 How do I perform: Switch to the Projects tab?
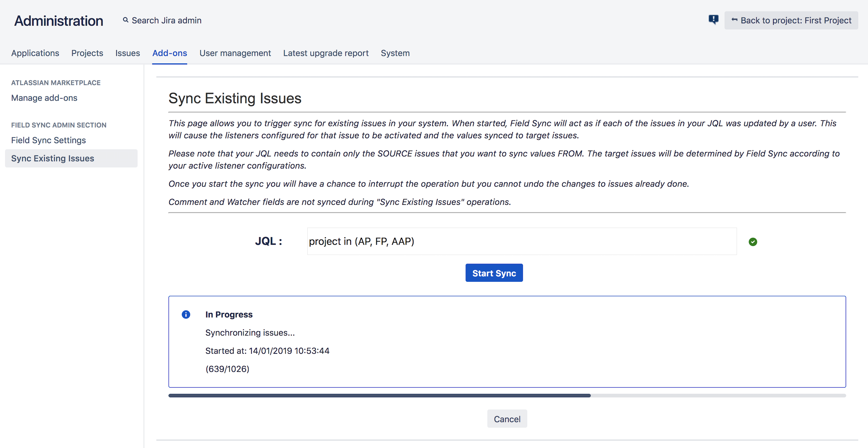87,53
